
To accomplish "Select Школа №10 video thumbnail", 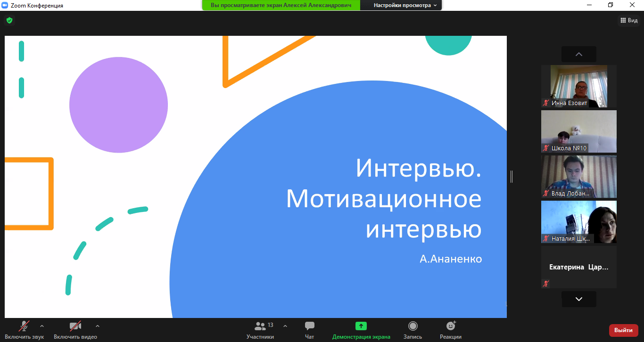I will pyautogui.click(x=578, y=131).
